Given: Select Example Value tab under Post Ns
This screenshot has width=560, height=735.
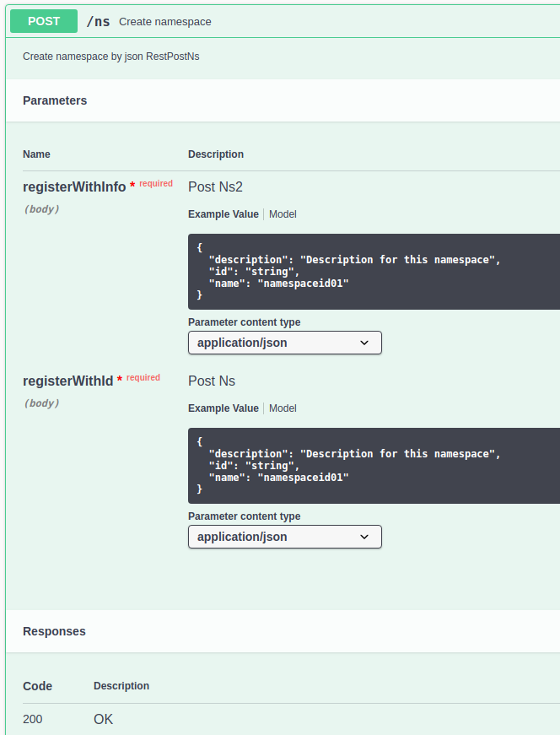Looking at the screenshot, I should [223, 408].
